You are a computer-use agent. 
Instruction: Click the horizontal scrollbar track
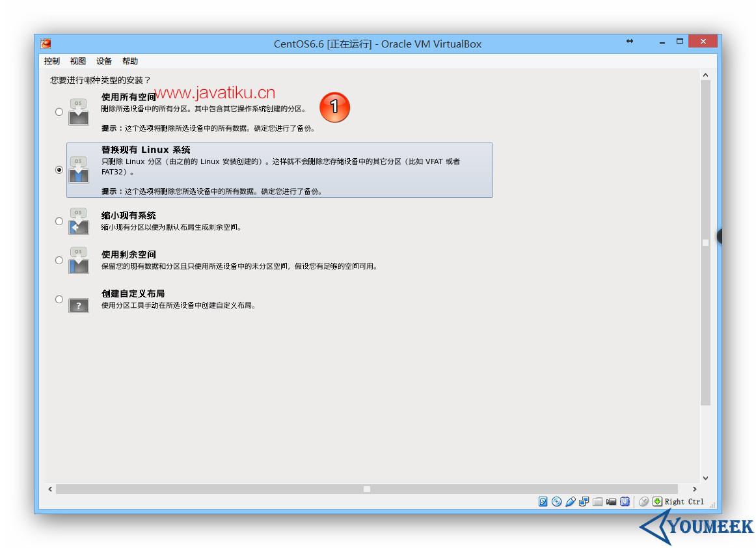tap(367, 489)
